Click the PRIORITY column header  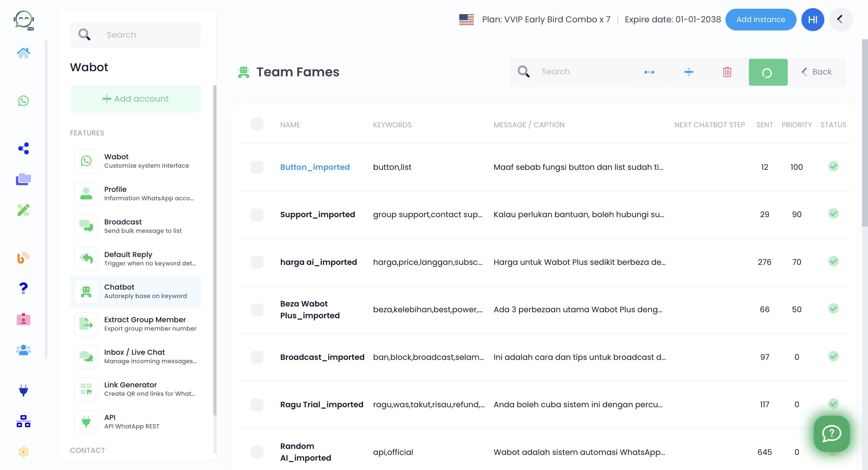click(796, 125)
